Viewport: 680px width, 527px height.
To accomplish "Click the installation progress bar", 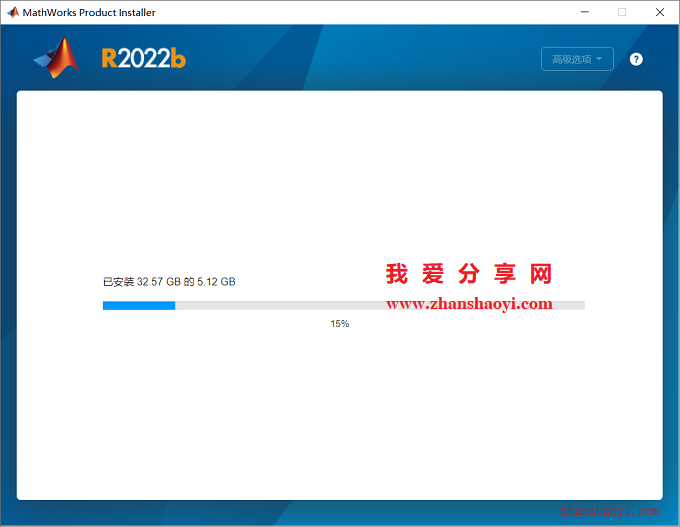I will click(343, 306).
